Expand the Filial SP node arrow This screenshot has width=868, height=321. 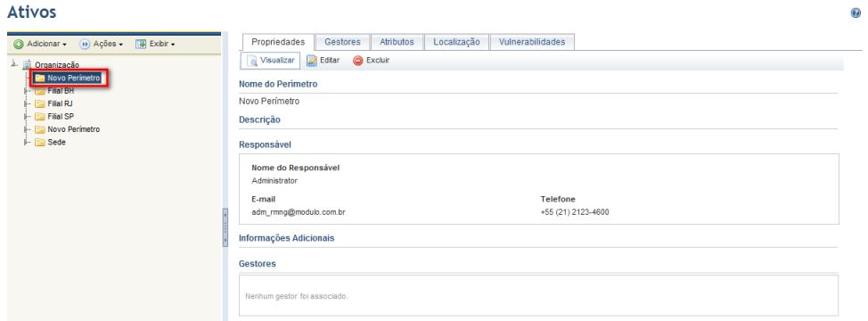coord(27,117)
